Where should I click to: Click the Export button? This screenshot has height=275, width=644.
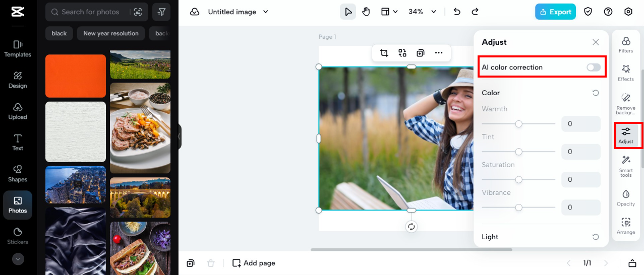[555, 12]
